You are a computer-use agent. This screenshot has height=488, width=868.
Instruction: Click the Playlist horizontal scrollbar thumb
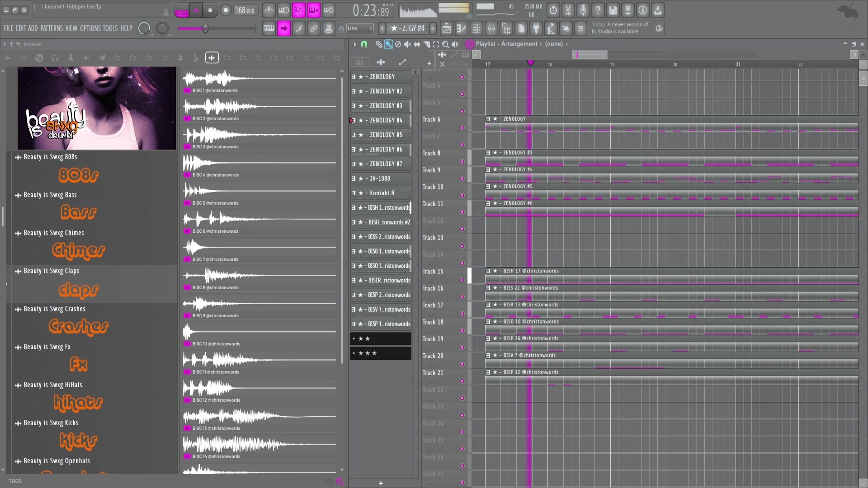point(590,55)
